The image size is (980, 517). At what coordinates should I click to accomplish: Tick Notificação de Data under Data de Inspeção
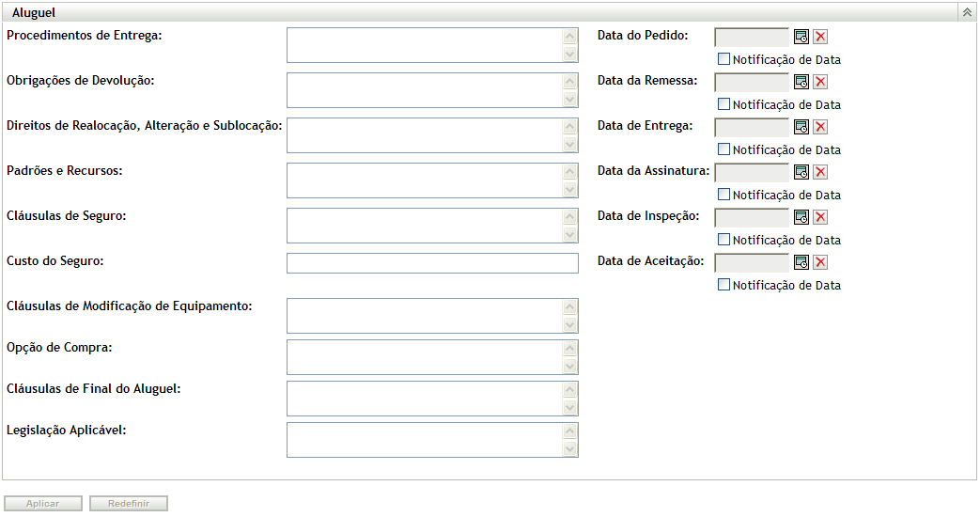723,240
